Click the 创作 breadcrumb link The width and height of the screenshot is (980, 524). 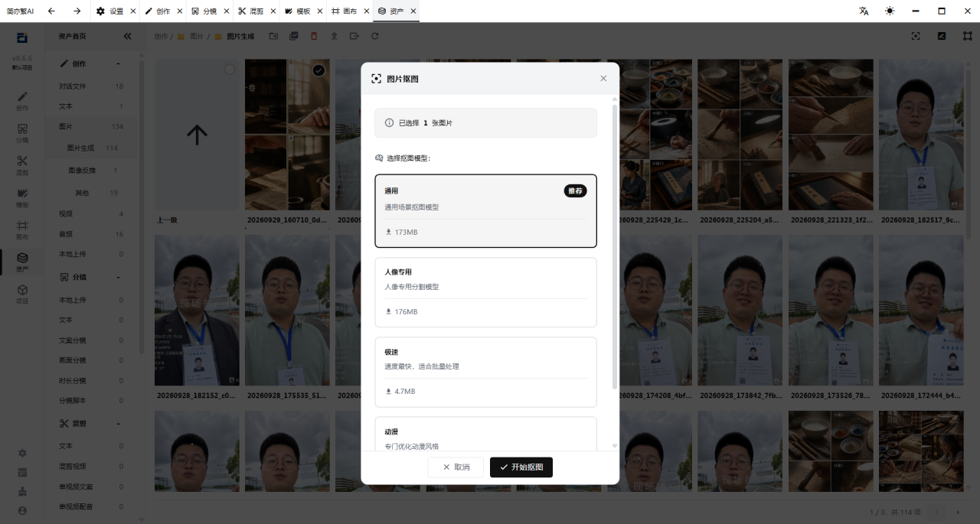[161, 36]
